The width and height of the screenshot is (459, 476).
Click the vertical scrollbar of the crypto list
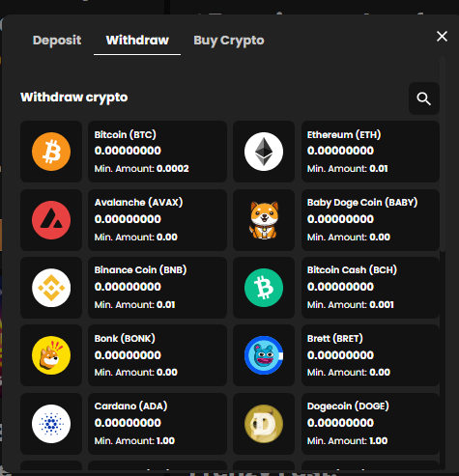pyautogui.click(x=443, y=154)
